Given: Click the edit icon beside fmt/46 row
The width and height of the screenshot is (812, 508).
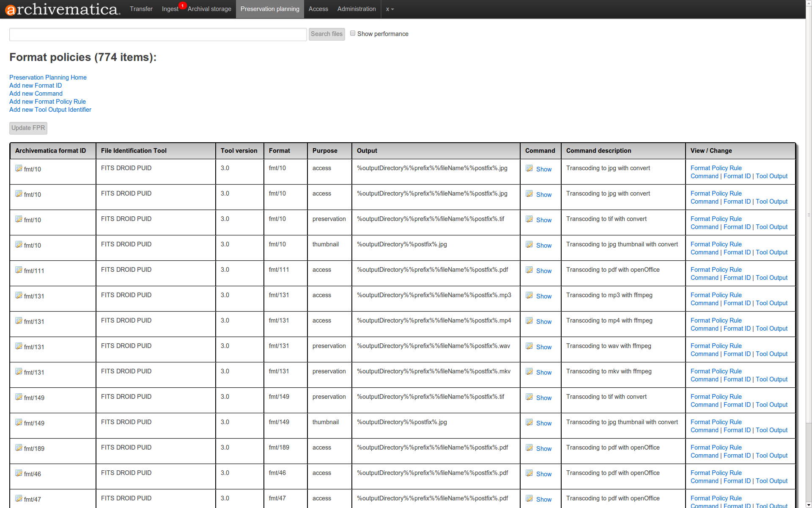Looking at the screenshot, I should [x=19, y=473].
